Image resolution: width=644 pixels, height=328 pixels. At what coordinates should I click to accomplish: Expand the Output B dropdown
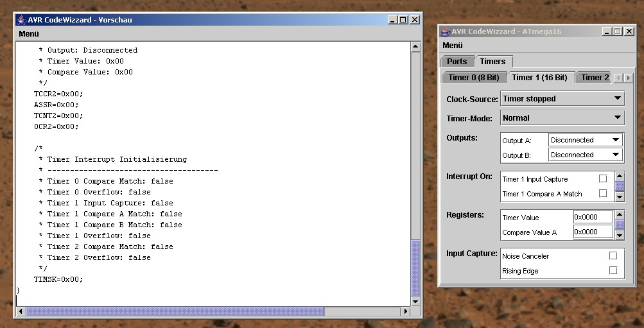(586, 155)
